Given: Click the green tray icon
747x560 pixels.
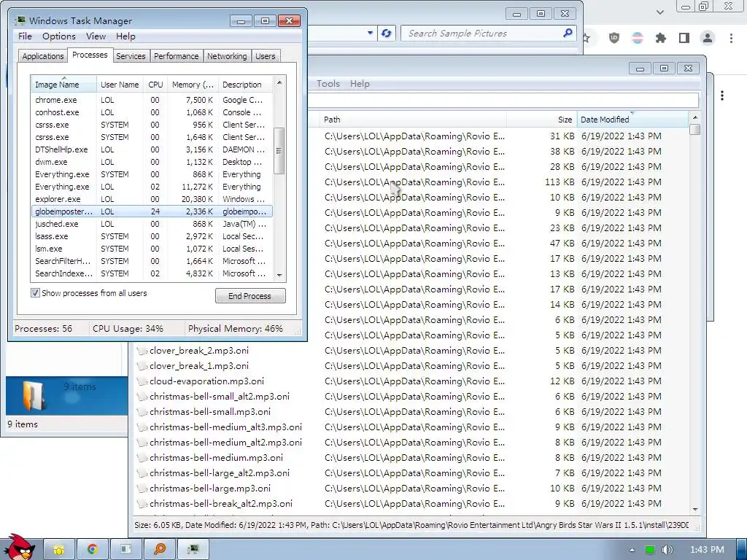Looking at the screenshot, I should point(650,550).
